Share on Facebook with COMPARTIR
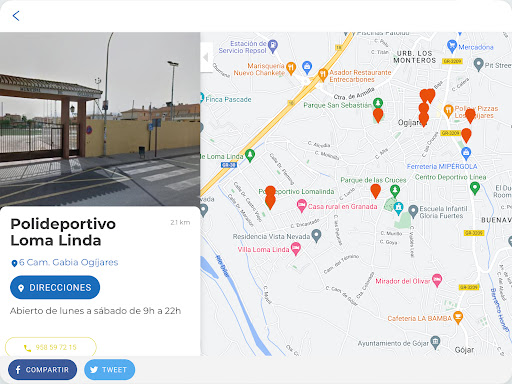Viewport: 512px width, 384px height. [42, 370]
